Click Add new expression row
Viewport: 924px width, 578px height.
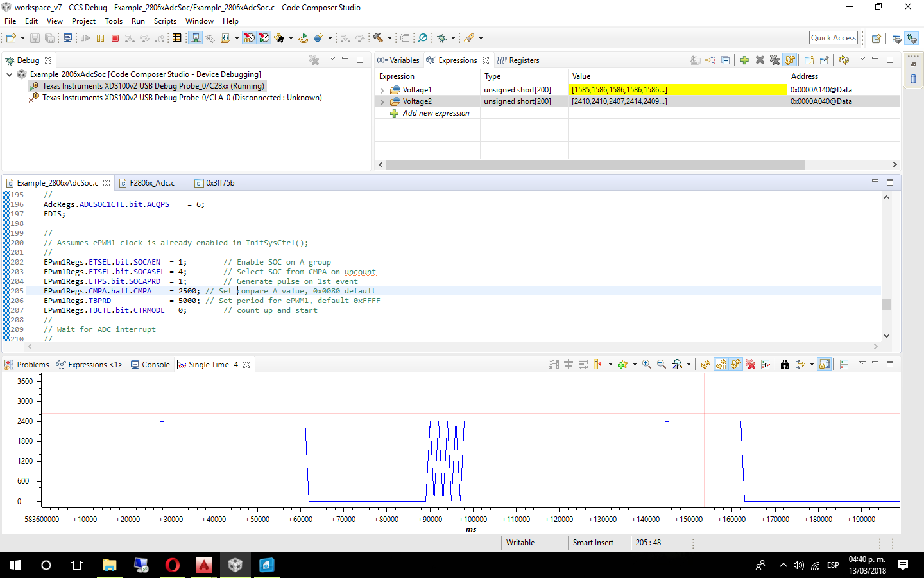436,113
